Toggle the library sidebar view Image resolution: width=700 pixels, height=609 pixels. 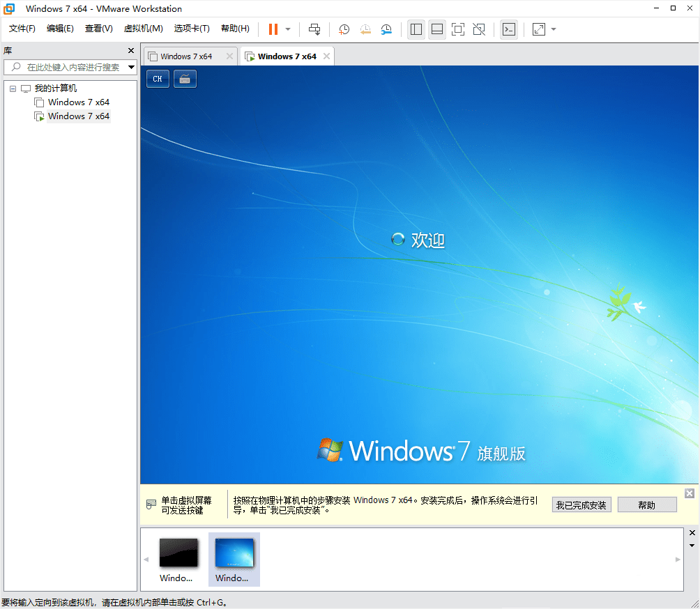click(416, 29)
